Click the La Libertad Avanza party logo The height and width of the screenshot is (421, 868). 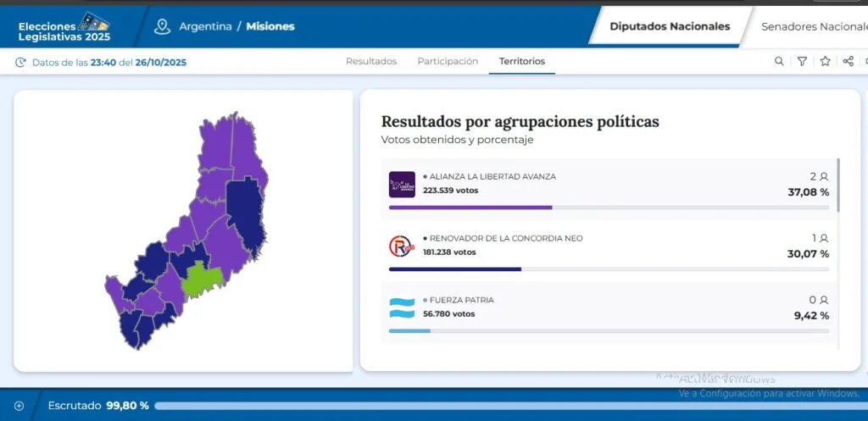[402, 184]
